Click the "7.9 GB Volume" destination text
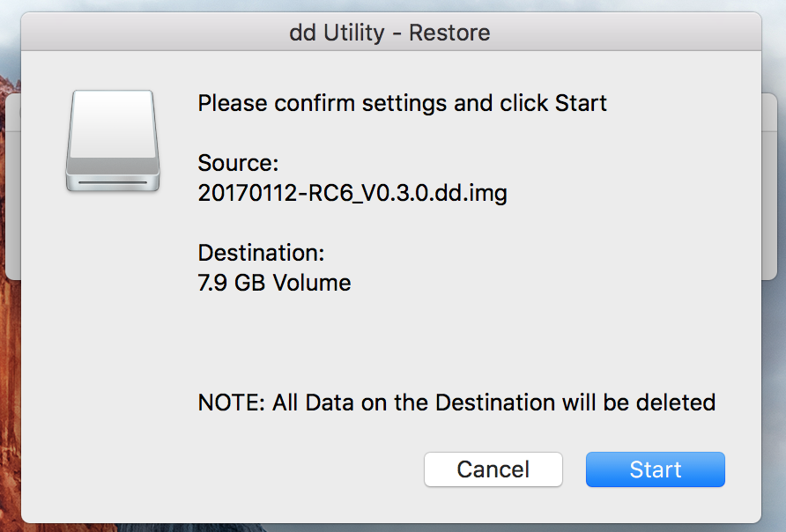This screenshot has height=532, width=786. [x=274, y=284]
